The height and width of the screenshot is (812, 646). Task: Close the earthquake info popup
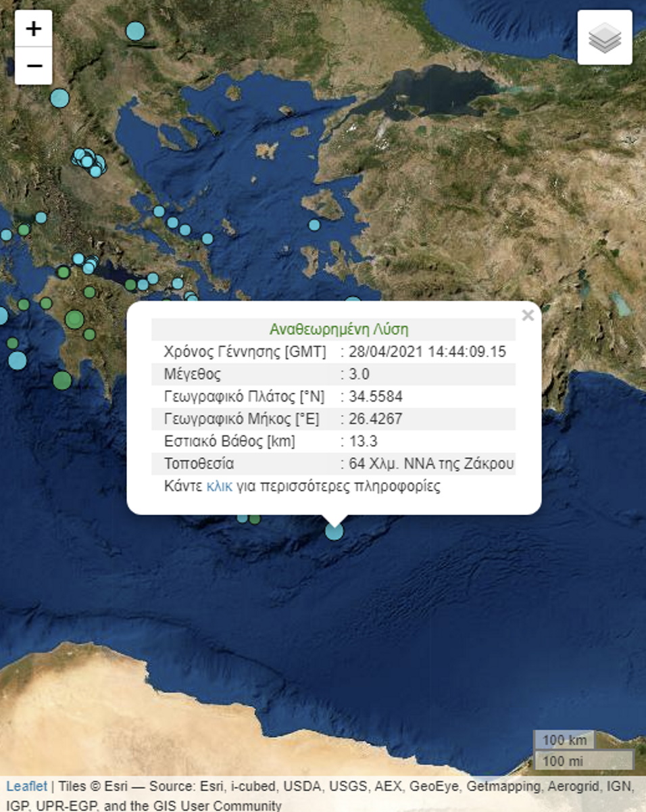coord(528,315)
